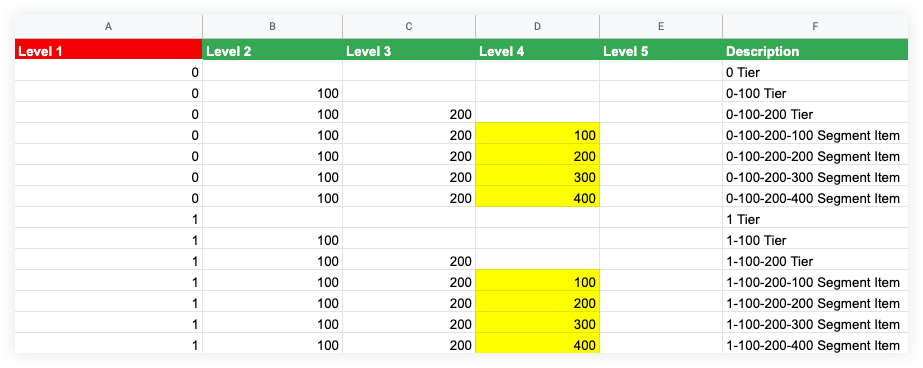Select column C header
The width and height of the screenshot is (923, 368).
[409, 26]
